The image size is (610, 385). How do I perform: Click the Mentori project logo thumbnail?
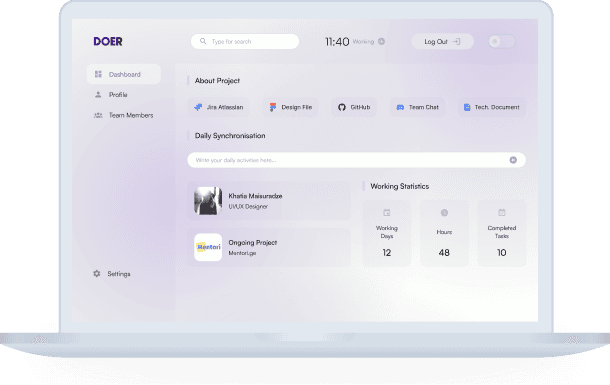point(208,247)
